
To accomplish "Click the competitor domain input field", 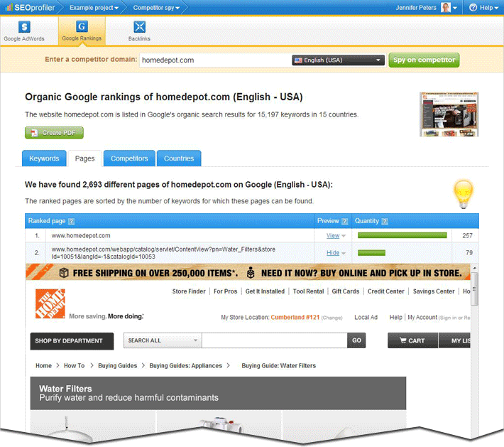I will [214, 60].
